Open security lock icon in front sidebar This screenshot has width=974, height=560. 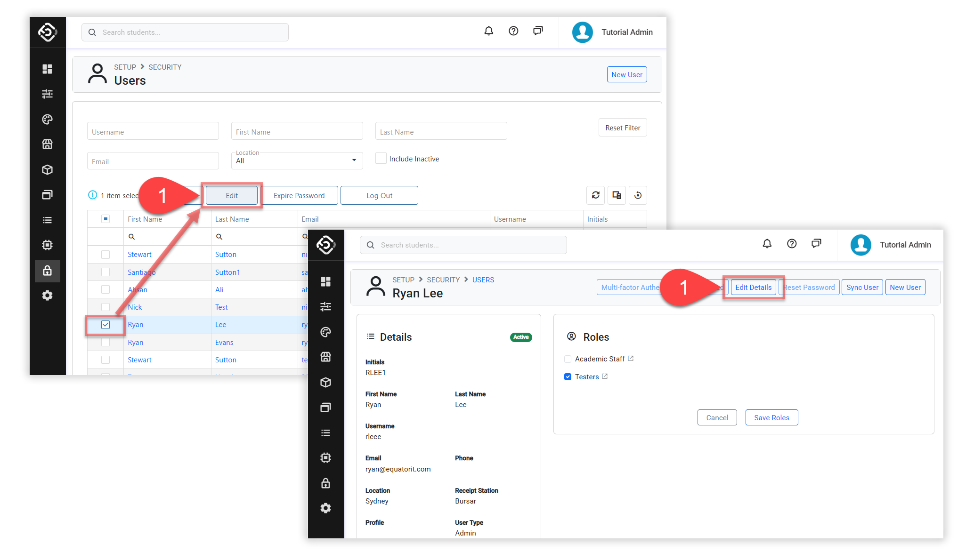325,483
